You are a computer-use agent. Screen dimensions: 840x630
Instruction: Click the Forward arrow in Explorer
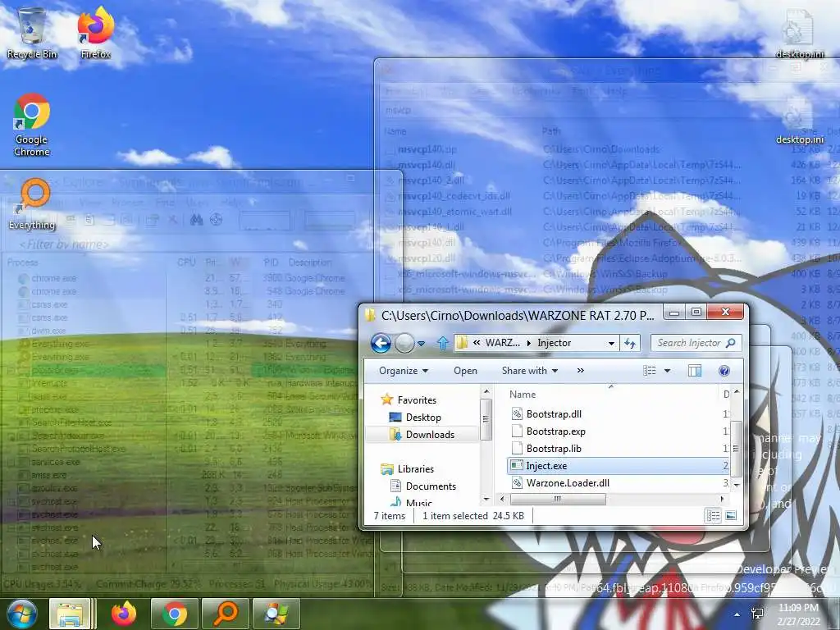click(404, 343)
